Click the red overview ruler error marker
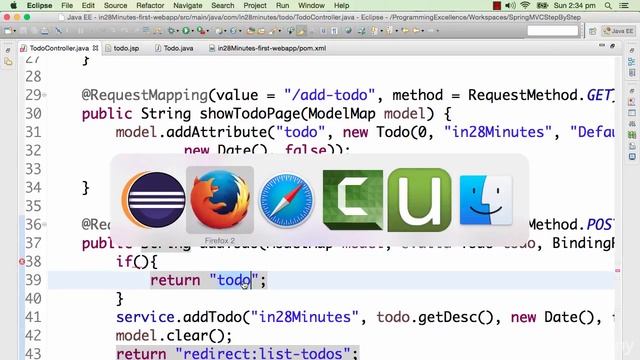 pos(618,270)
